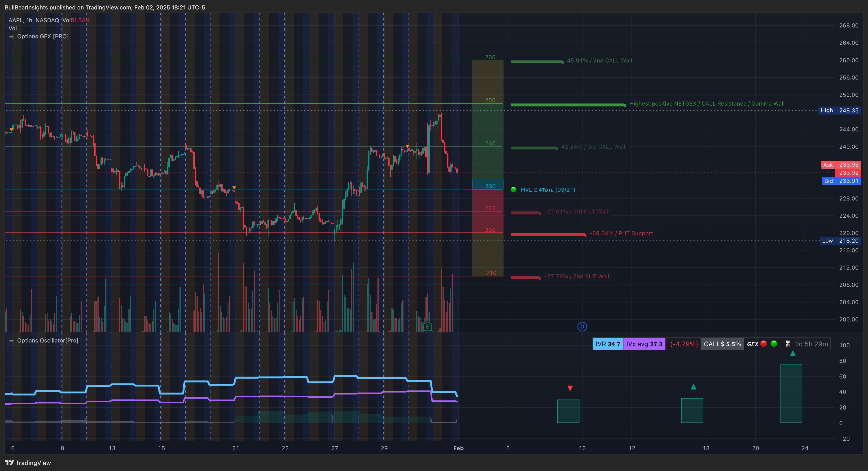Image resolution: width=868 pixels, height=471 pixels.
Task: Select the 'Options GEX [PRO]' indicator title
Action: pyautogui.click(x=43, y=36)
